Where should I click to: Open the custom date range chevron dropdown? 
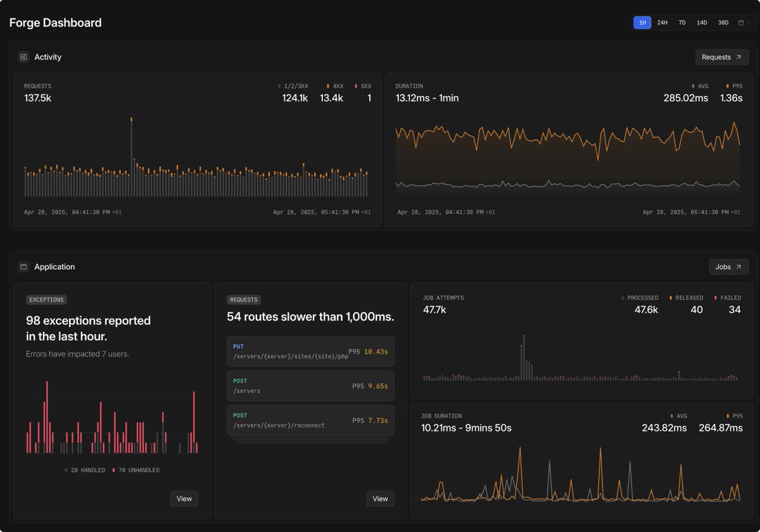[750, 22]
